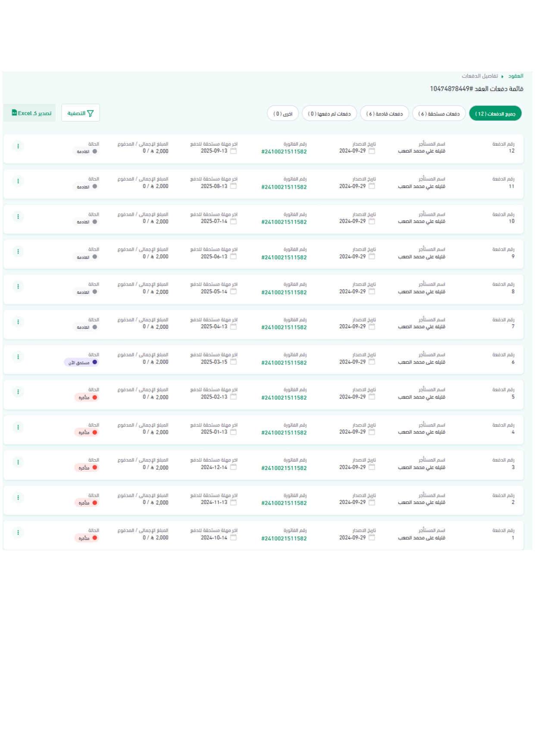Expand row options for payment 10
535x756 pixels.
pos(18,217)
